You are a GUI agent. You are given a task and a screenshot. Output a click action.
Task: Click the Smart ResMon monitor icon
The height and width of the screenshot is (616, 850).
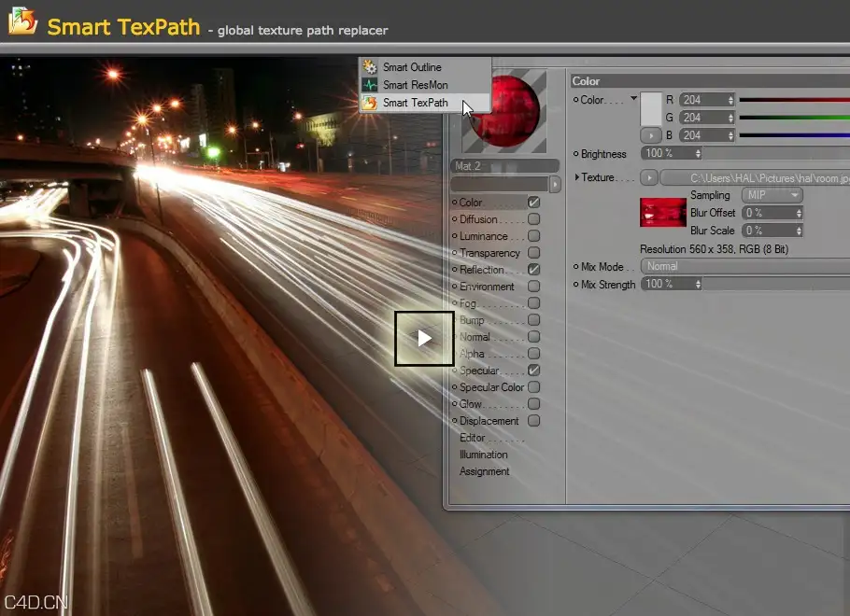[370, 85]
